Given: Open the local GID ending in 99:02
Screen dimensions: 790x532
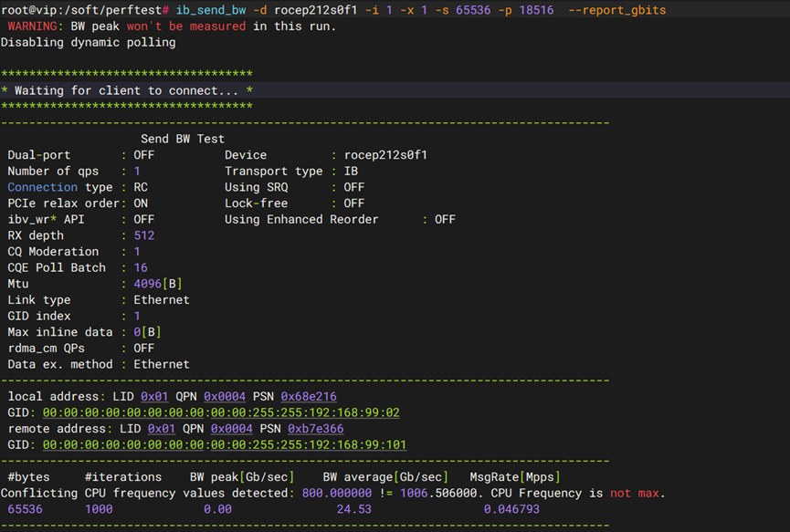Looking at the screenshot, I should [221, 412].
